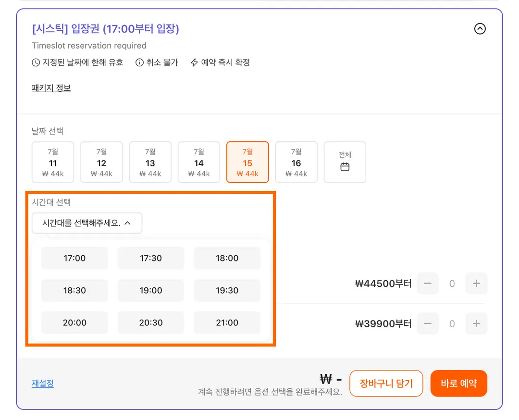Viewport: 519px width, 420px height.
Task: Pick the 21:00 timeslot
Action: pyautogui.click(x=227, y=323)
